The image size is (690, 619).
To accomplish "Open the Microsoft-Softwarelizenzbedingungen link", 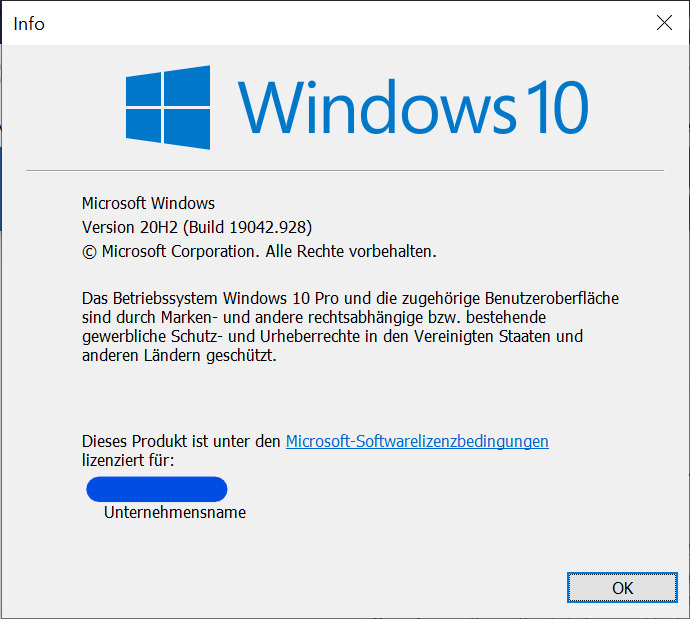I will [x=417, y=441].
